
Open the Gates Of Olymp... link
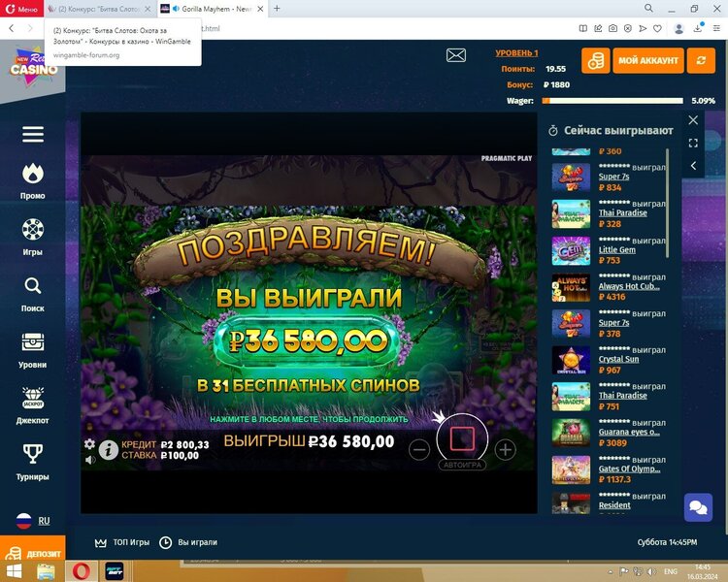point(629,469)
